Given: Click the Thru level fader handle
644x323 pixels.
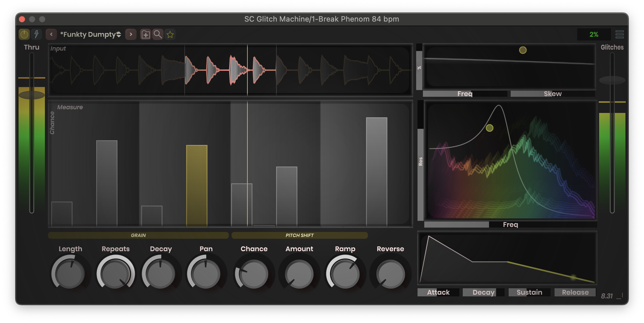Looking at the screenshot, I should [x=32, y=95].
